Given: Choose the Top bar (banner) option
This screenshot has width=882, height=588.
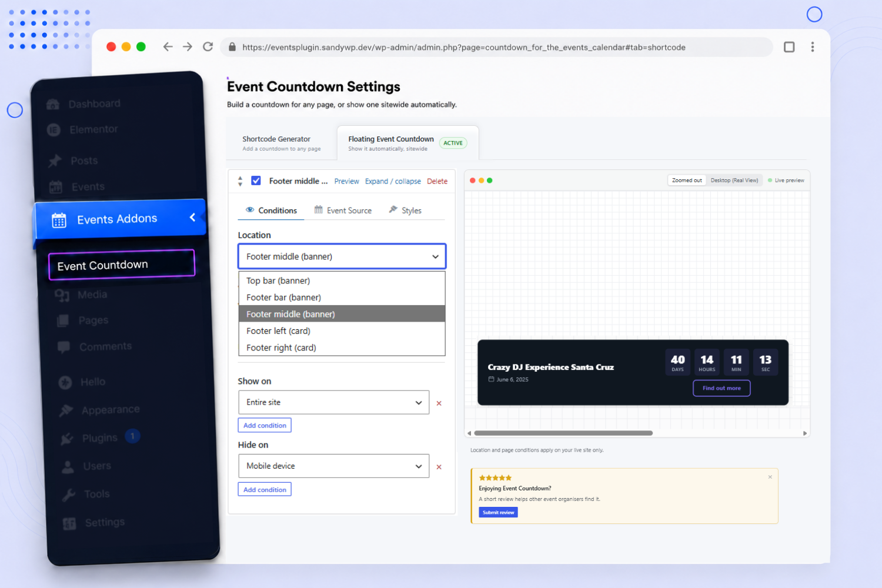Looking at the screenshot, I should tap(342, 280).
